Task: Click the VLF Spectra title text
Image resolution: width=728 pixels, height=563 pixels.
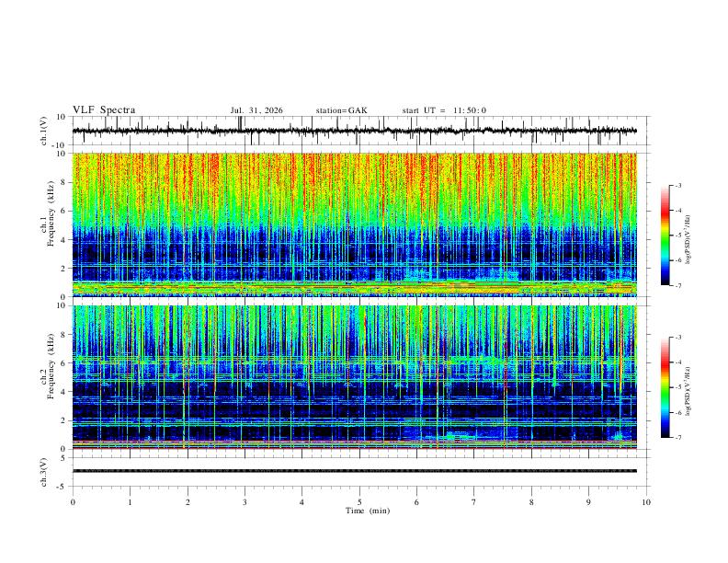Action: click(x=104, y=110)
